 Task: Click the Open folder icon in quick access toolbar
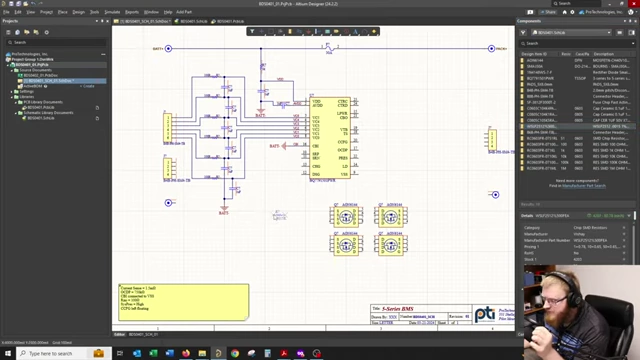pyautogui.click(x=25, y=4)
